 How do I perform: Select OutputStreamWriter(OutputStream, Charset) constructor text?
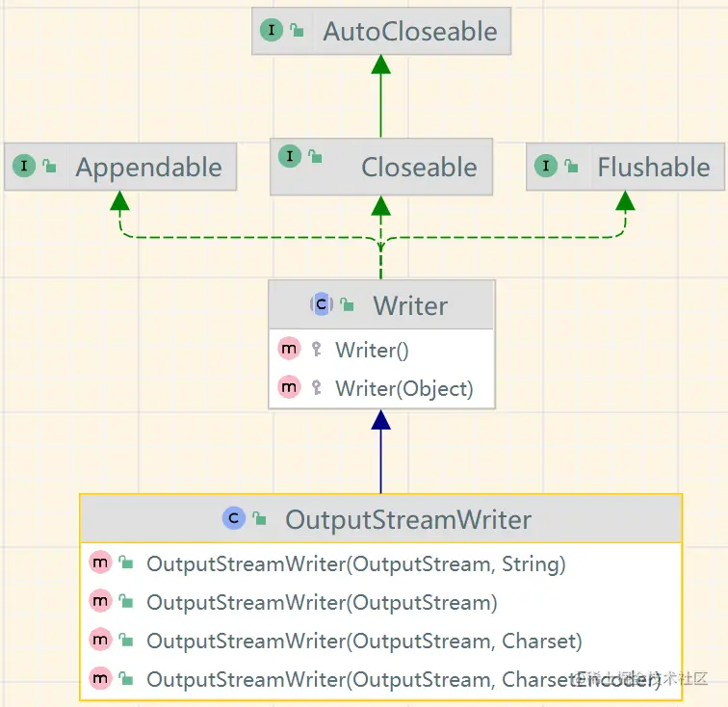click(x=364, y=642)
